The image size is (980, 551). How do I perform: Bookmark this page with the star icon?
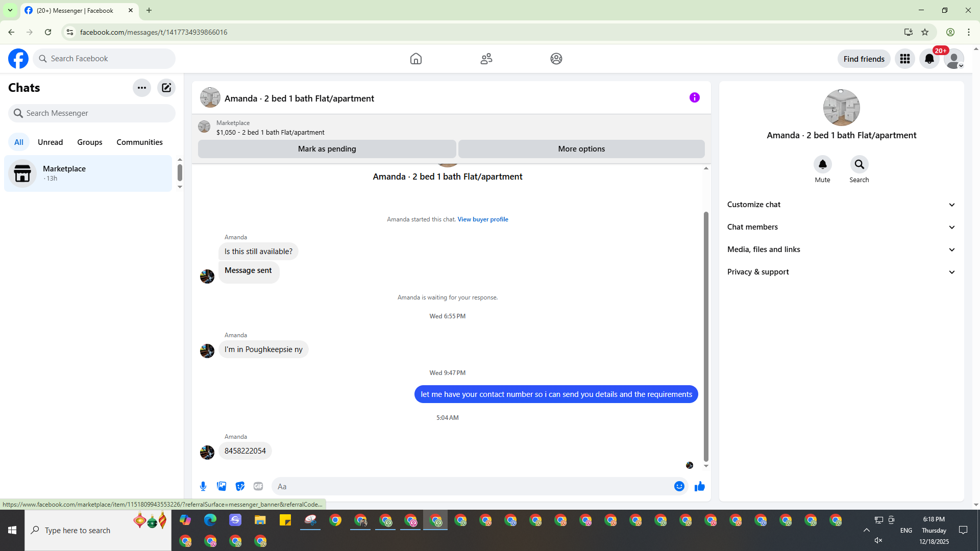tap(925, 32)
